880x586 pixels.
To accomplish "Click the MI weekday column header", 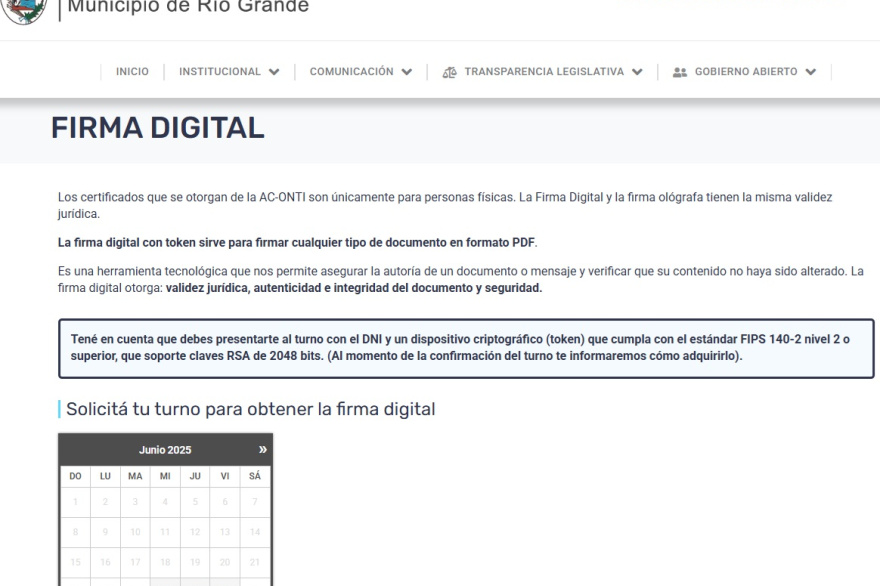I will coord(165,476).
